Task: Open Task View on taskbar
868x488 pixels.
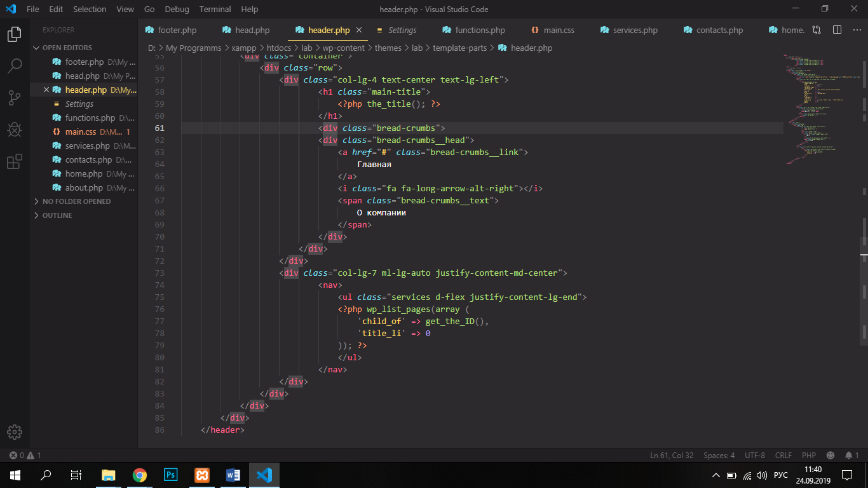Action: (76, 475)
